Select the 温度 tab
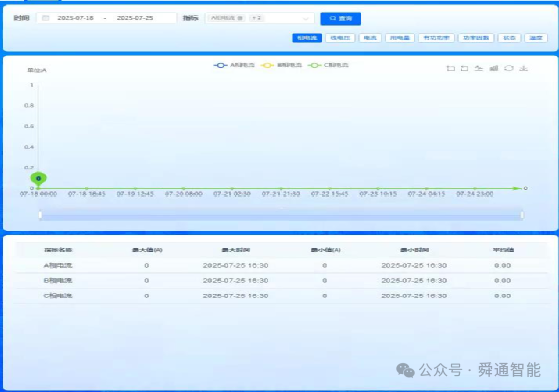This screenshot has height=392, width=559. pyautogui.click(x=536, y=38)
